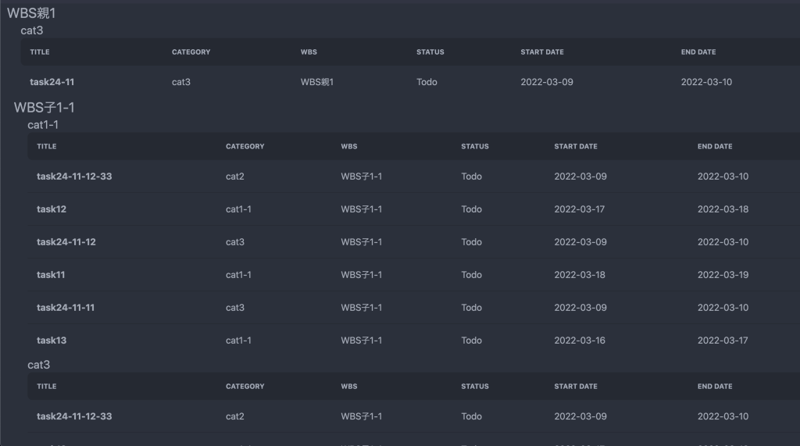Screen dimensions: 800x446
Task: Open task12 from the cat1-1 table
Action: [x=51, y=210]
